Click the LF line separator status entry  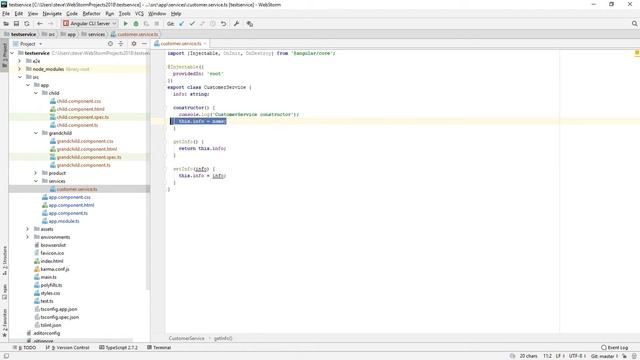[560, 356]
